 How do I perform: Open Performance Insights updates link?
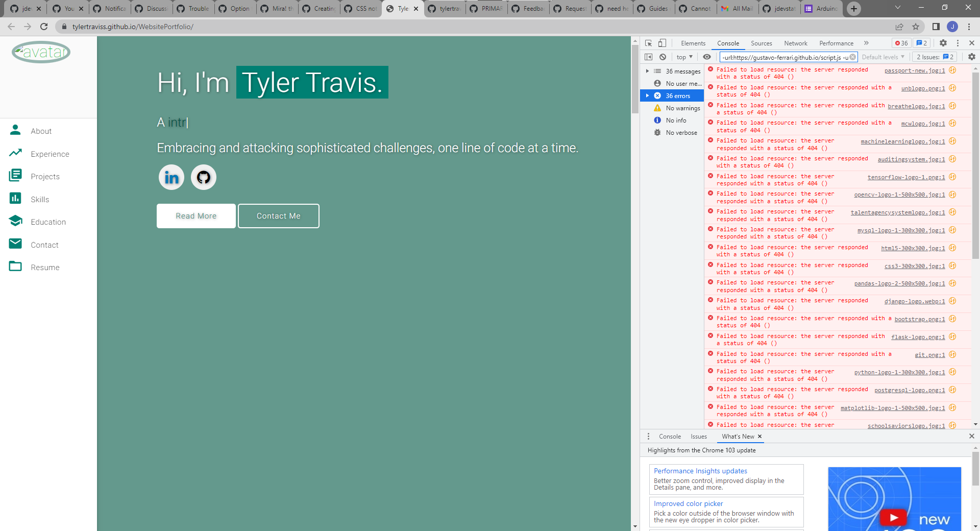700,471
